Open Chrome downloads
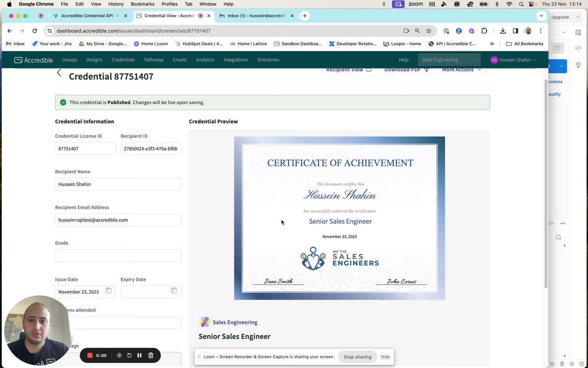 (x=503, y=31)
